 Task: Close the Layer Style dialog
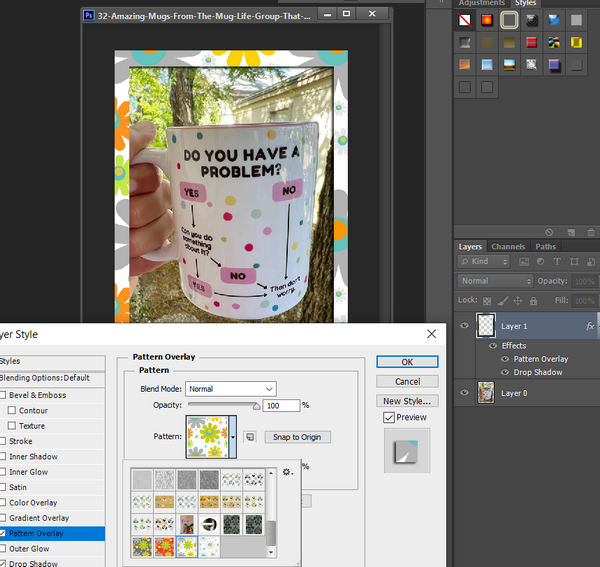[x=431, y=334]
